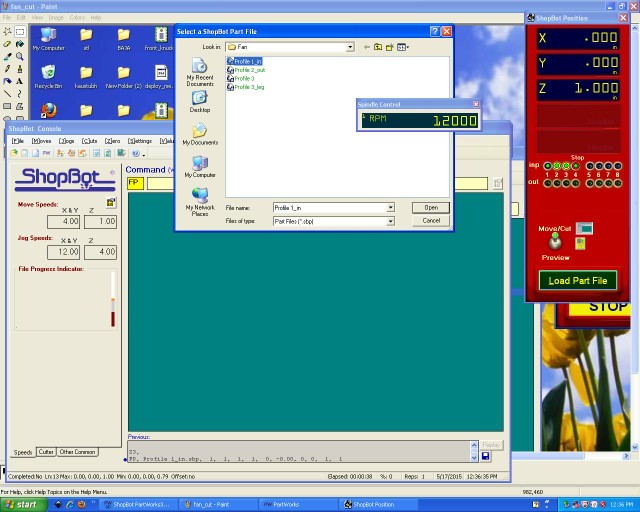Open ShopBot Console [M]oves menu
Viewport: 640px width, 512px height.
[x=41, y=141]
